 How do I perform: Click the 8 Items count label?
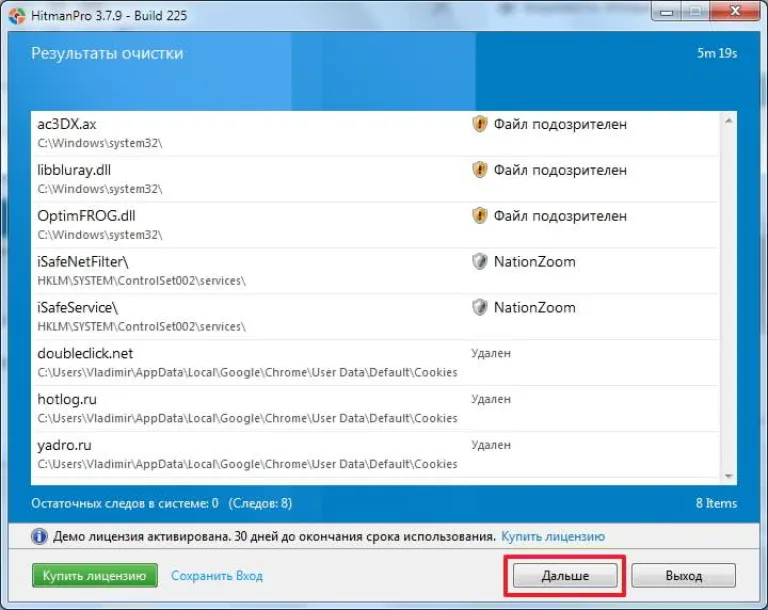[716, 503]
